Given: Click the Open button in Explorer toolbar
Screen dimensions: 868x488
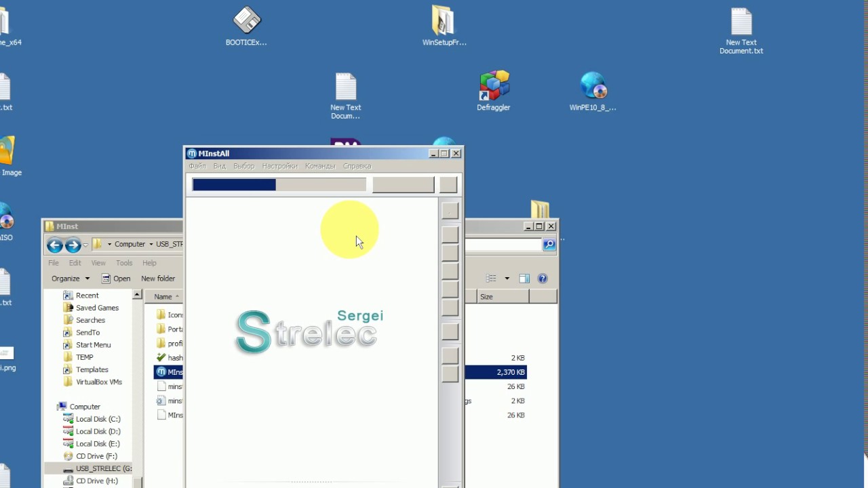Looking at the screenshot, I should click(x=115, y=279).
